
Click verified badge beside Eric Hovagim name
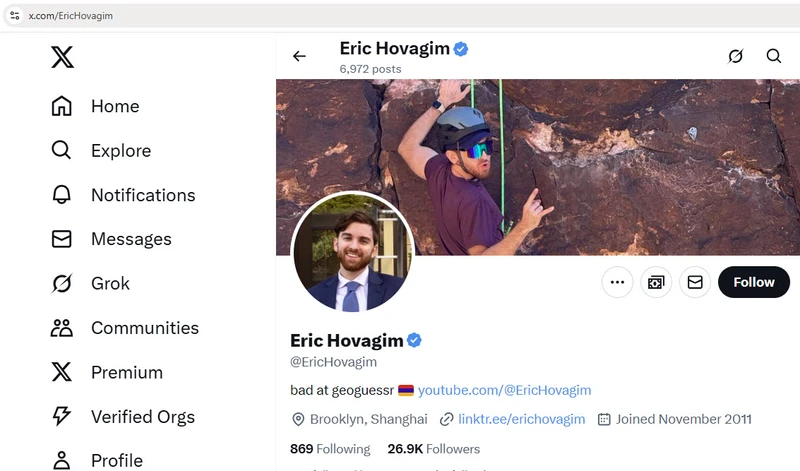tap(414, 340)
